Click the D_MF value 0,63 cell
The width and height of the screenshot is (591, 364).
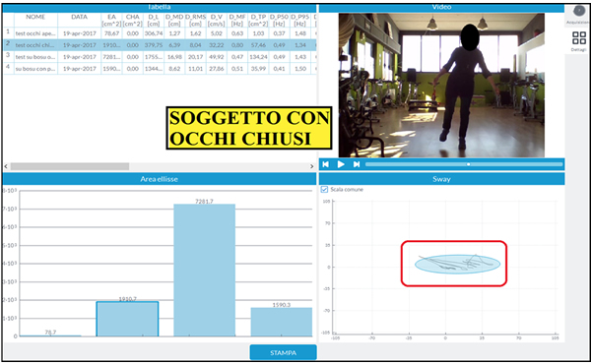coord(237,33)
